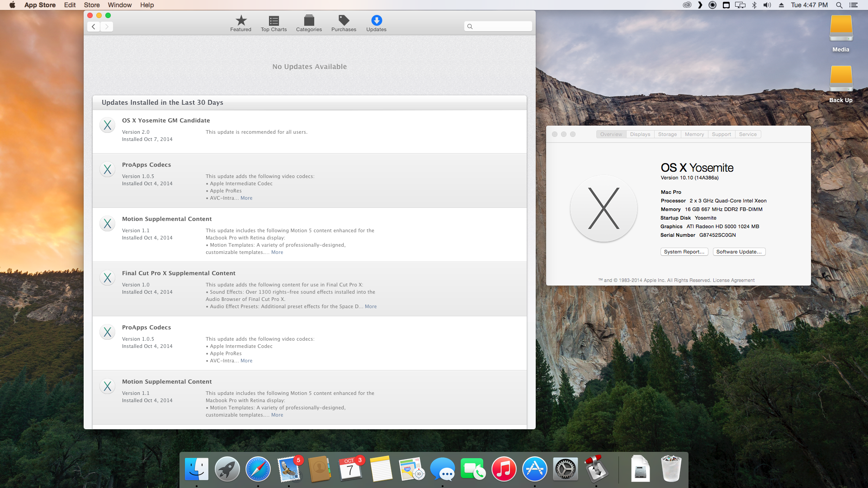
Task: Expand More under second ProApps Codecs entry
Action: (x=246, y=361)
